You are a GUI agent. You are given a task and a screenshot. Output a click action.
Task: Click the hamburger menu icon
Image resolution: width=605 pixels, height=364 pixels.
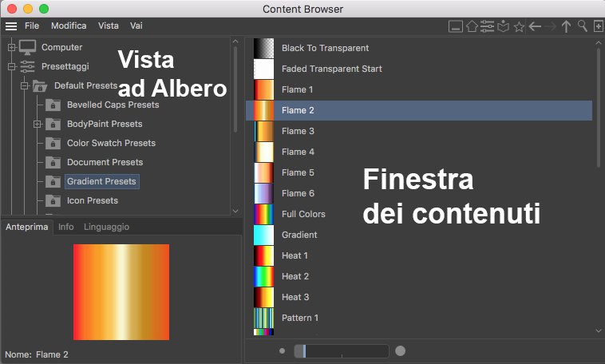coord(11,26)
